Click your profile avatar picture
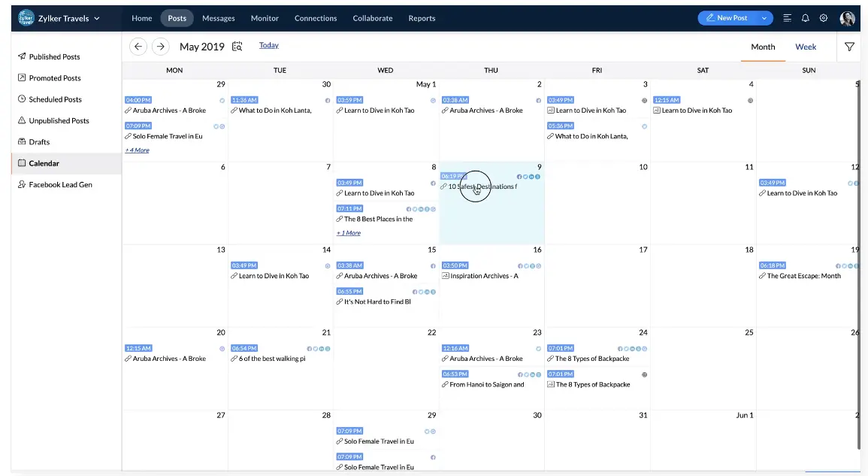This screenshot has width=868, height=476. [848, 17]
